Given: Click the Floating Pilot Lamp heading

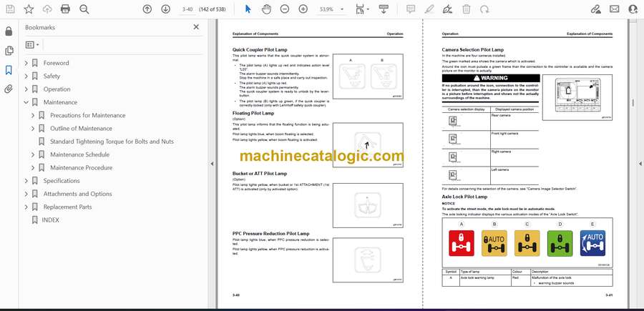Looking at the screenshot, I should pos(253,113).
